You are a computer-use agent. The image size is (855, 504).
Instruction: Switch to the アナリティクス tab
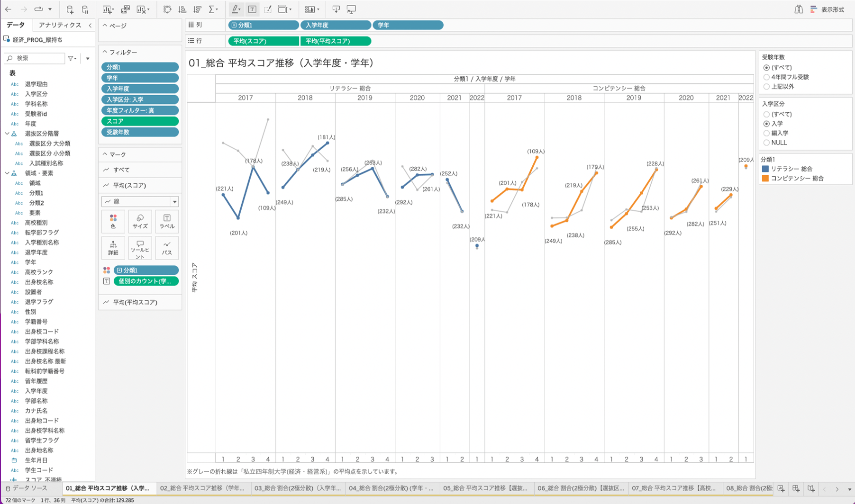[60, 25]
